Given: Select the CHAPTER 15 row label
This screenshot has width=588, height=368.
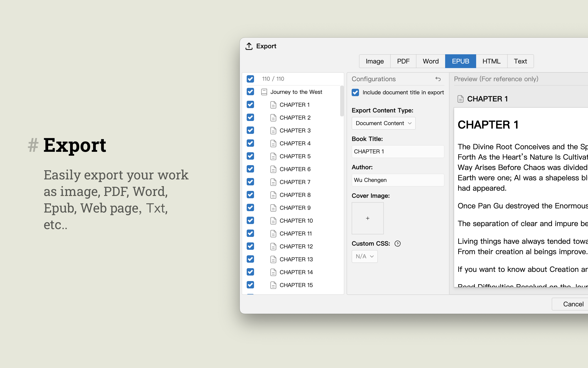Looking at the screenshot, I should click(296, 285).
